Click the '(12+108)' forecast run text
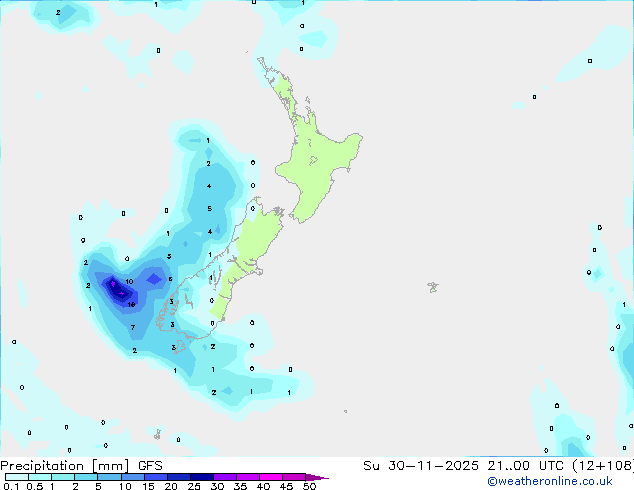The height and width of the screenshot is (490, 634). pos(603,466)
